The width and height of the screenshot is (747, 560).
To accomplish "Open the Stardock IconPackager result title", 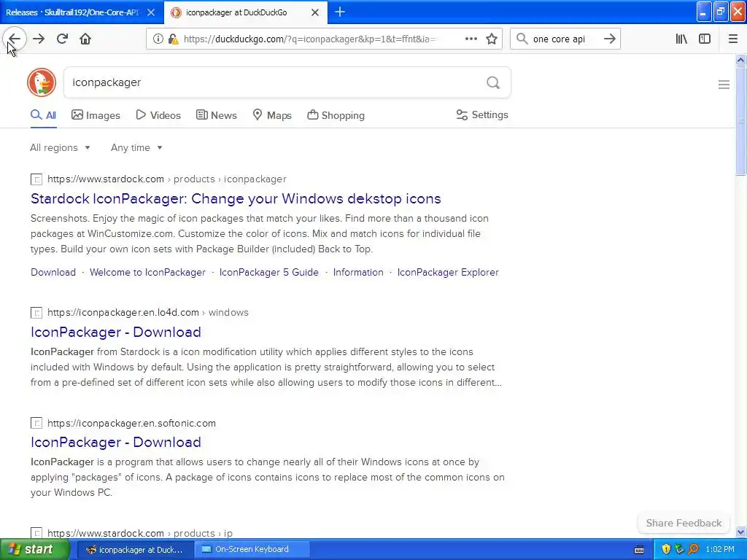I will (236, 198).
